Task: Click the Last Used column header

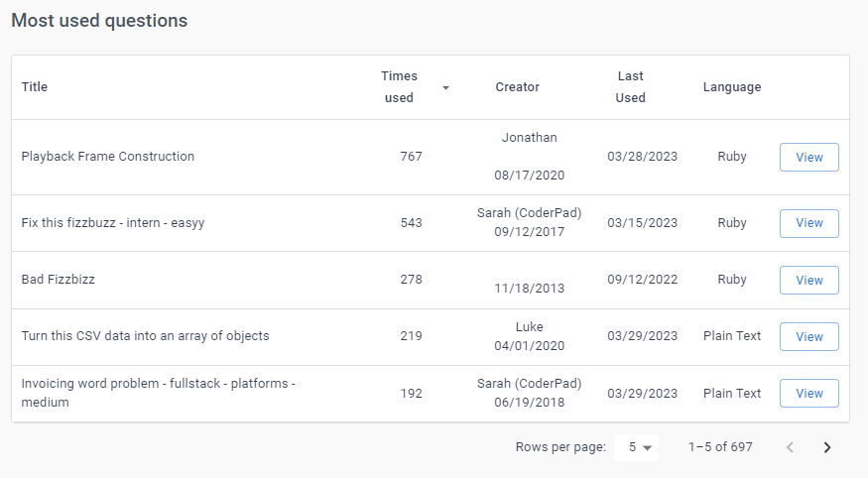Action: pyautogui.click(x=630, y=87)
